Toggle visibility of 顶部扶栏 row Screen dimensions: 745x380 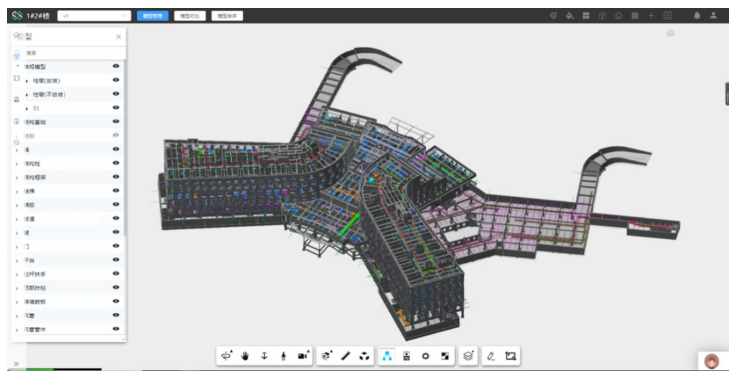(116, 287)
